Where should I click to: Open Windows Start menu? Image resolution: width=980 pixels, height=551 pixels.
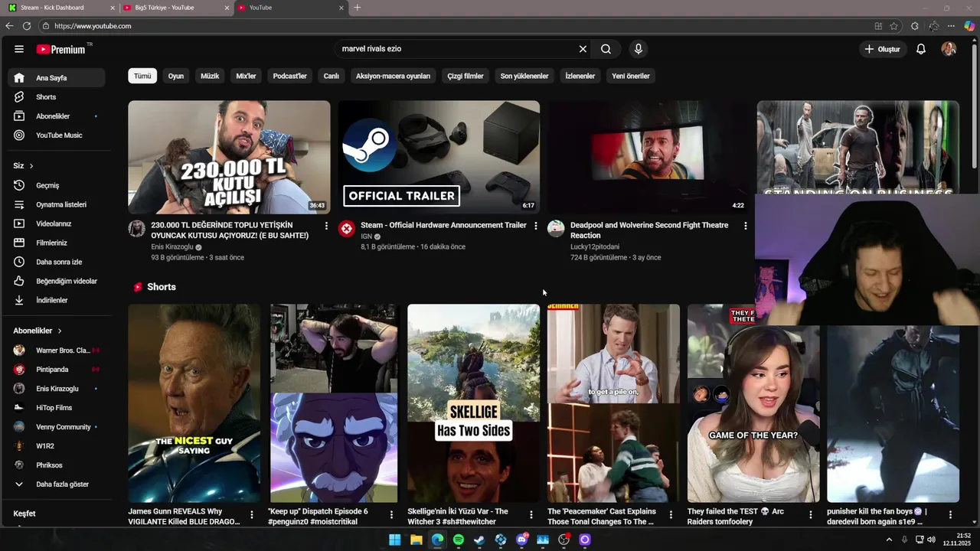tap(394, 540)
